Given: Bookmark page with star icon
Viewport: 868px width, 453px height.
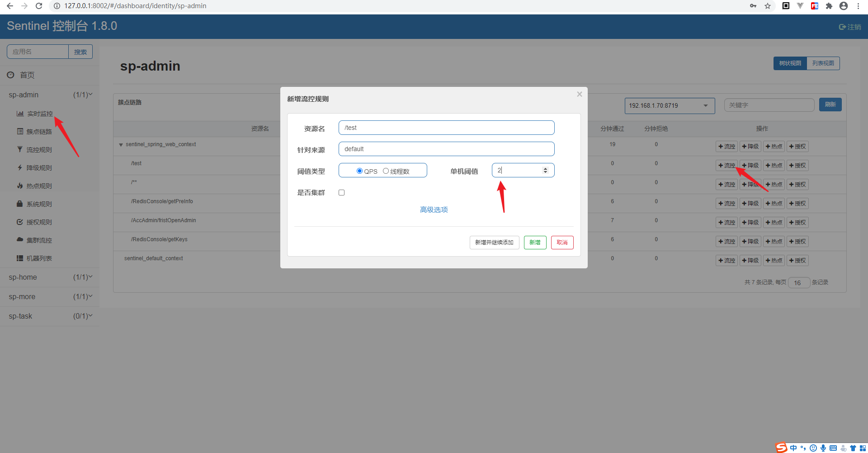Looking at the screenshot, I should click(768, 6).
